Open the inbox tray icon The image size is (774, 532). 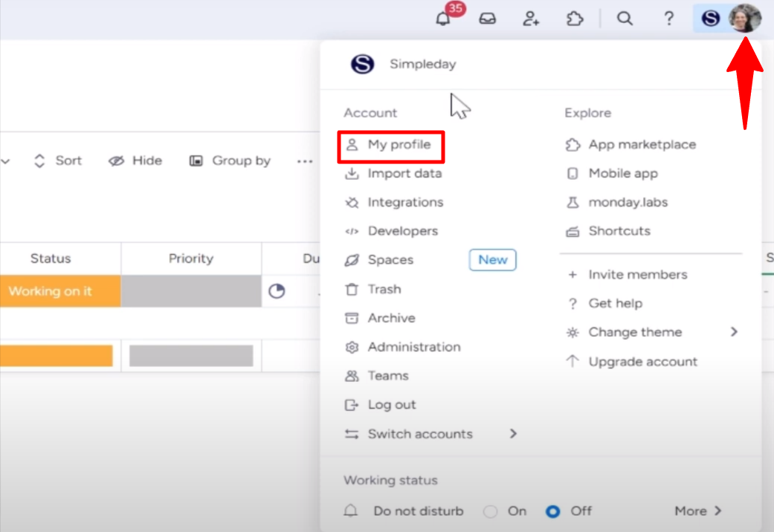(x=488, y=18)
